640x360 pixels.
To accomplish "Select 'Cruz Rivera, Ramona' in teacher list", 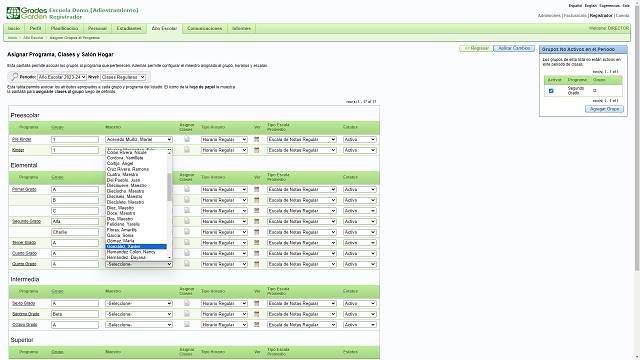I will 136,169.
